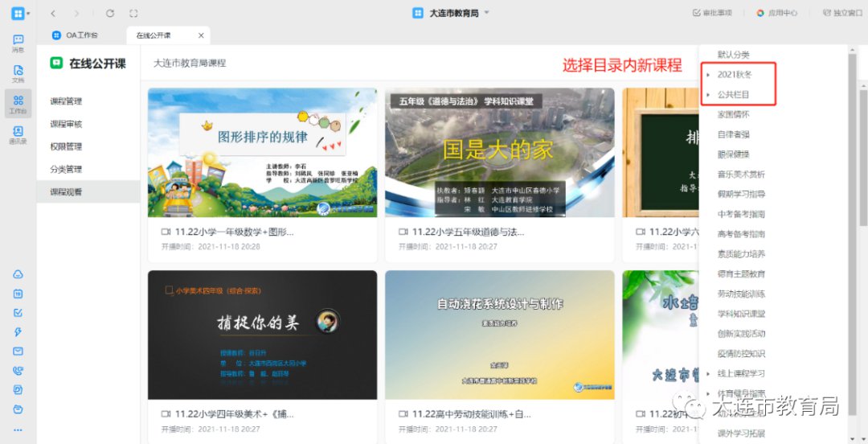Go back with the left arrow
Viewport: 868px width, 444px height.
[x=53, y=14]
